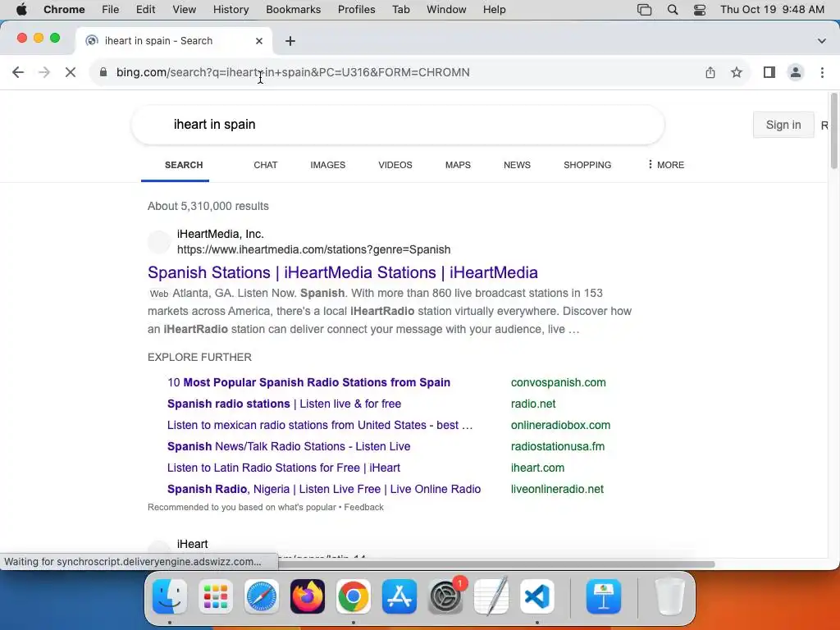
Task: Open 10 Most Popular Spanish Radio Stations link
Action: (308, 382)
